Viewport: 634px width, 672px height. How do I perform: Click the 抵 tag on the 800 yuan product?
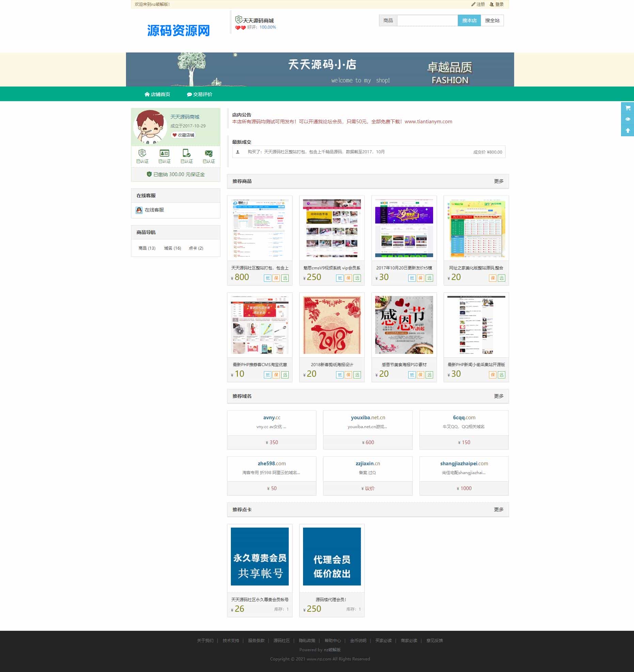[x=268, y=278]
